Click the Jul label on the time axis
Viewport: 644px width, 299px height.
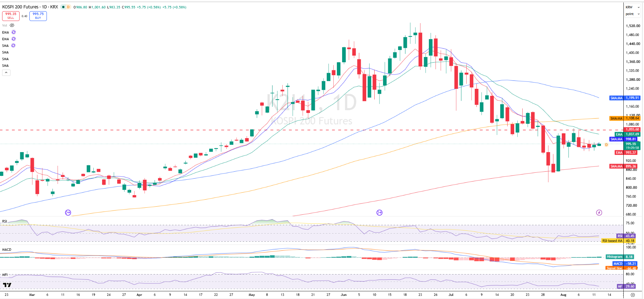pos(451,295)
